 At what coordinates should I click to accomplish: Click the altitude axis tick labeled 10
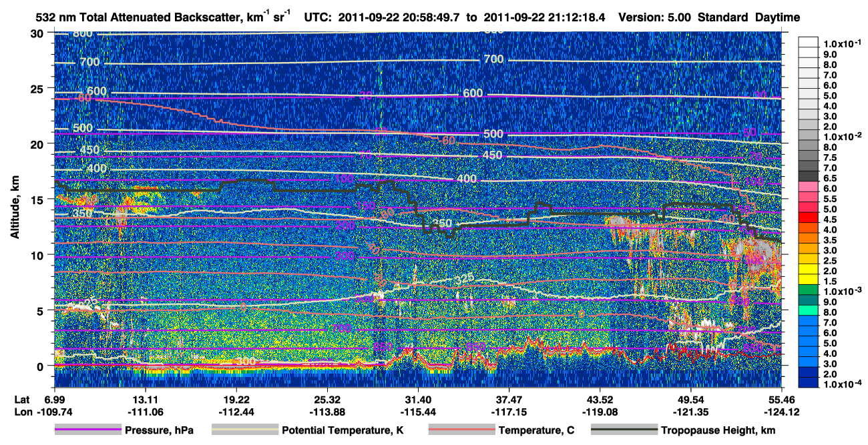point(38,255)
